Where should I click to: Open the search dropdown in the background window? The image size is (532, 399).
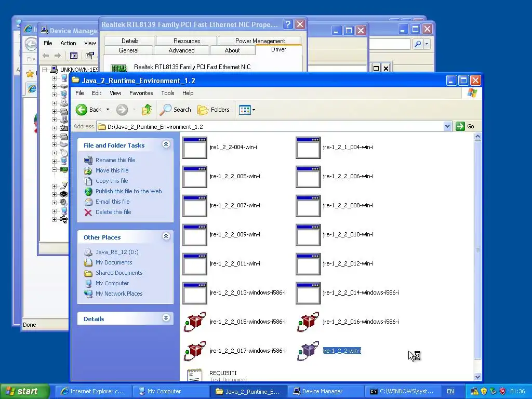tap(427, 44)
